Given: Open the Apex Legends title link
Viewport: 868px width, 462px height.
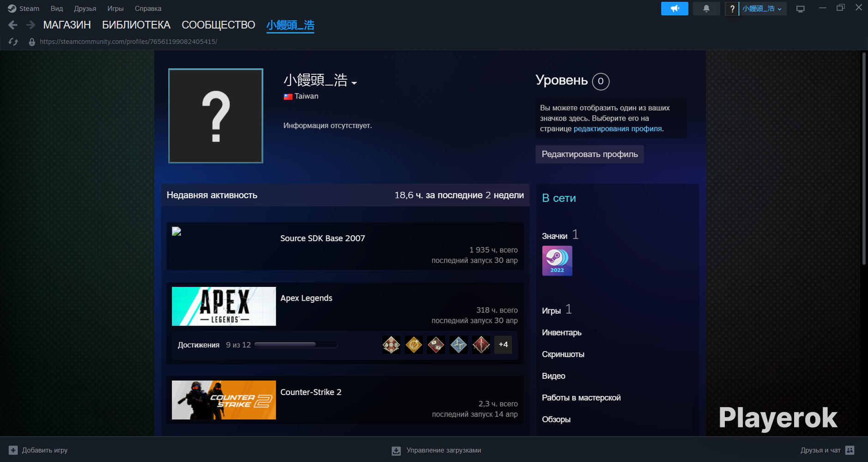Looking at the screenshot, I should [x=307, y=298].
